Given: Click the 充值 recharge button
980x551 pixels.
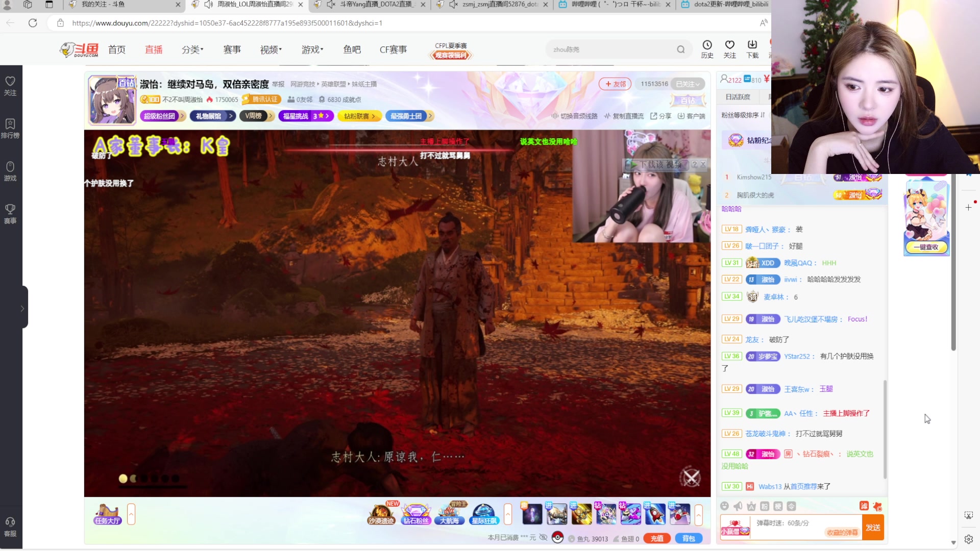Looking at the screenshot, I should pyautogui.click(x=657, y=538).
